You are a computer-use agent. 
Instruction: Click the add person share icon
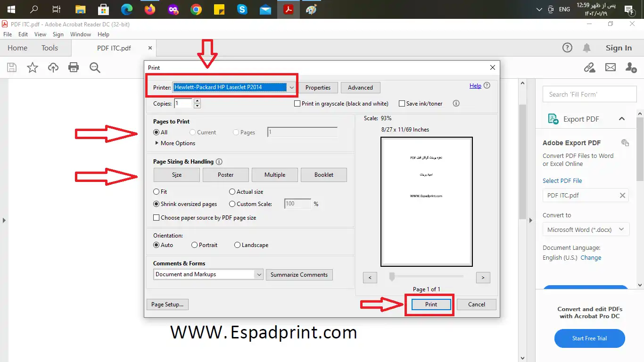tap(631, 67)
